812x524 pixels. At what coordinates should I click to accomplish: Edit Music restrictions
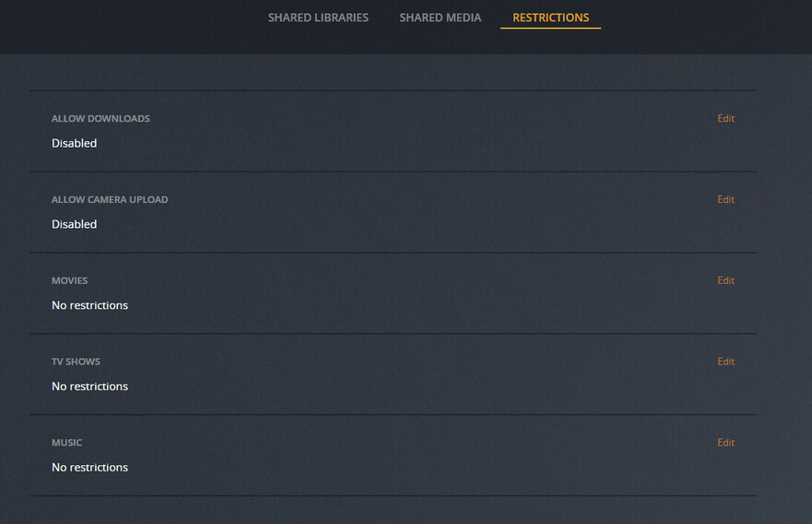[x=725, y=442]
